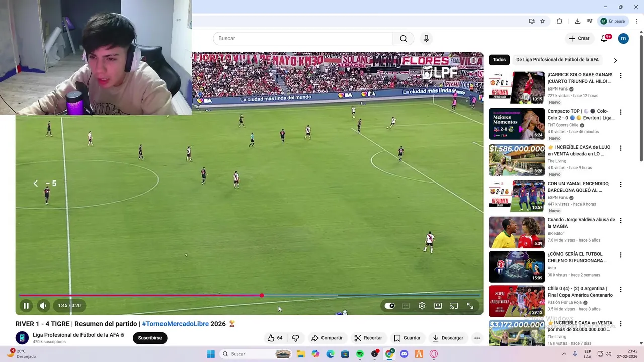
Task: Open Chile 0 (4) - (2) 0 Argentina video
Action: point(580,292)
